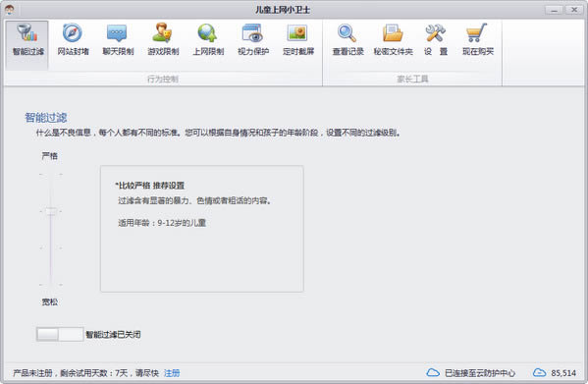The image size is (588, 384).
Task: Click the filter level slider handle
Action: (51, 211)
